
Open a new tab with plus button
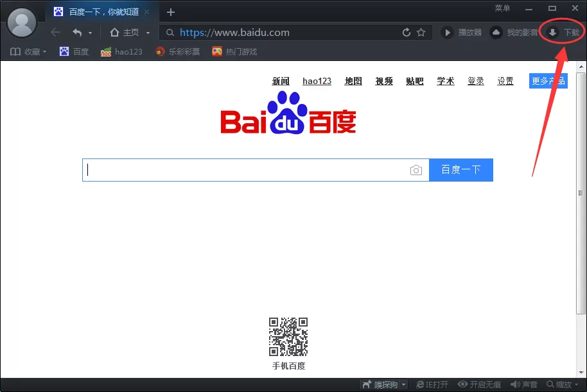171,12
